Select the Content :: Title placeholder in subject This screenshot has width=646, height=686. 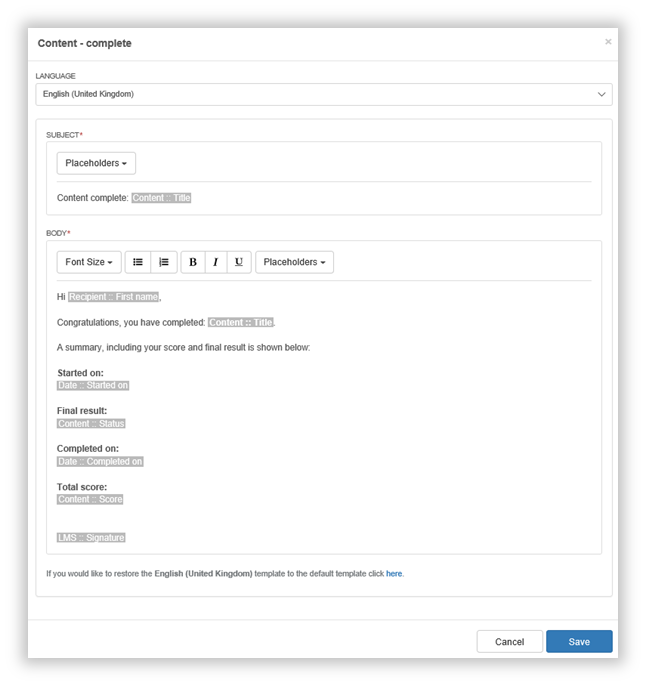pos(161,198)
